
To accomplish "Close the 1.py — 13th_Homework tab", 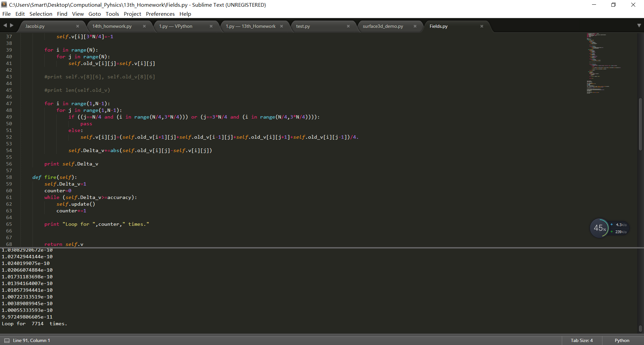I will coord(281,26).
